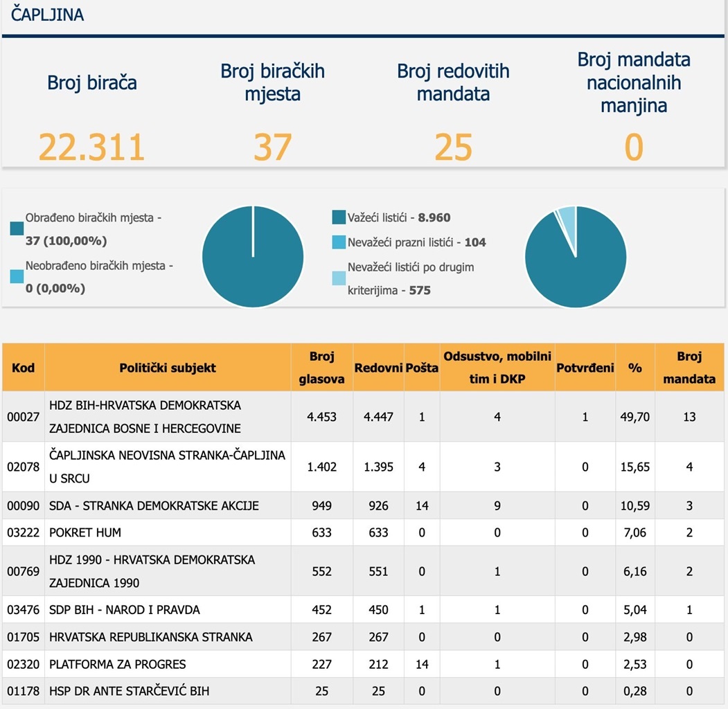Click the Nevažeći prazni listići legend square
Image resolution: width=728 pixels, height=709 pixels.
(x=339, y=242)
